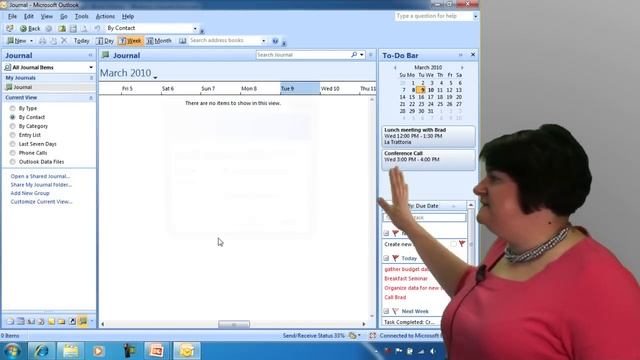Click the Outlook icon on the taskbar
The image size is (640, 360).
pyautogui.click(x=187, y=351)
